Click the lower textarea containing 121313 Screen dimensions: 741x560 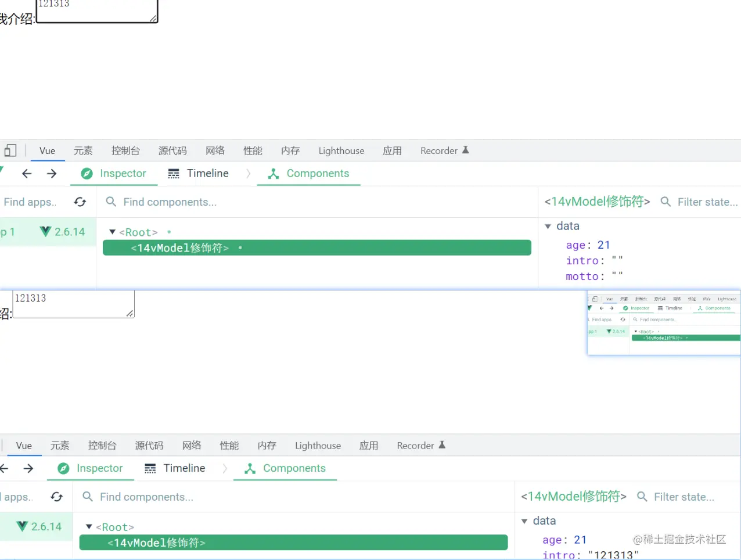(73, 304)
